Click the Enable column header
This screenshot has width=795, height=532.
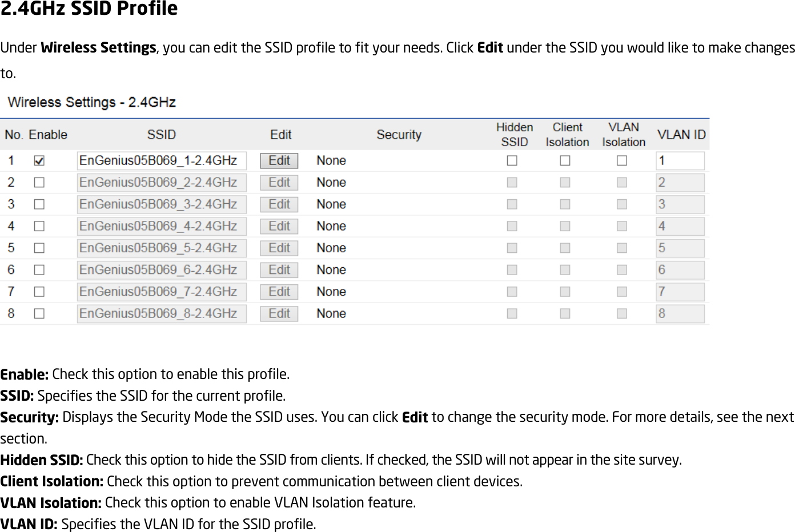click(48, 135)
